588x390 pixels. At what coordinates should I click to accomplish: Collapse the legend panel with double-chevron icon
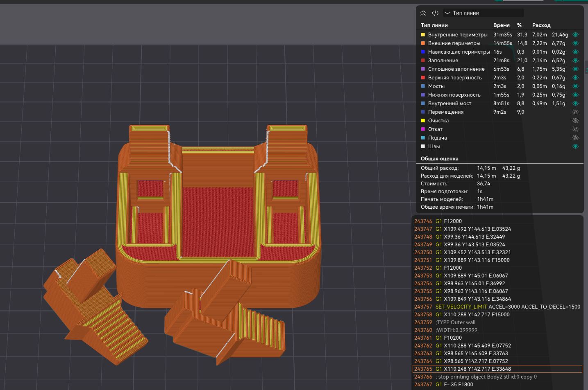click(423, 13)
